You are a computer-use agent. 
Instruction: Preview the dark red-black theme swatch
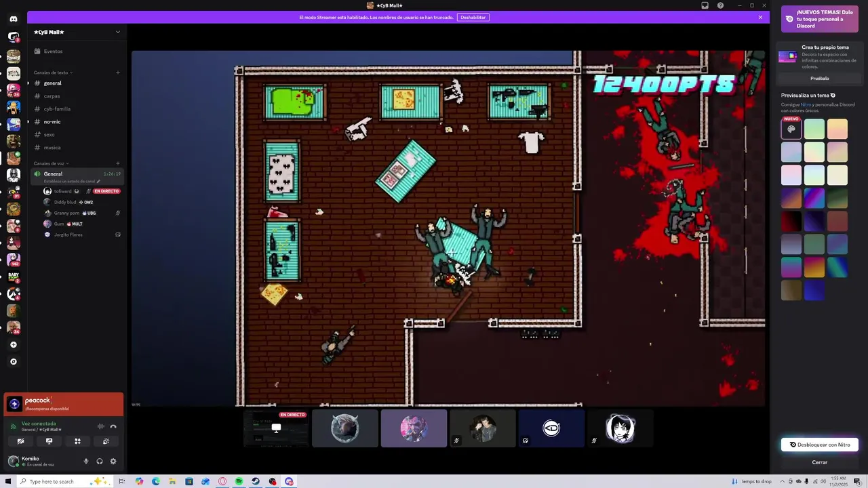(791, 221)
